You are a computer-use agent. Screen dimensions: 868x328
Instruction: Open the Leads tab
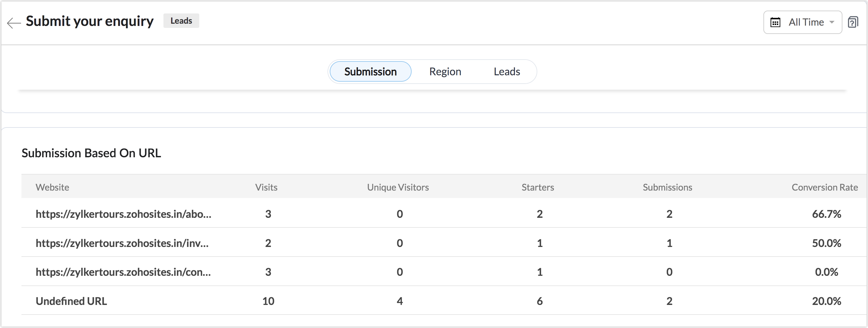[507, 71]
